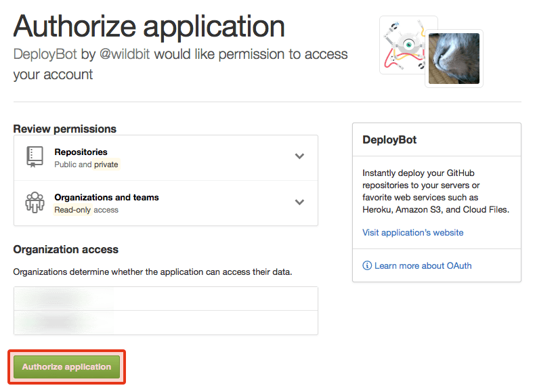This screenshot has height=392, width=535.
Task: Select the Repositories permission title
Action: coord(81,152)
